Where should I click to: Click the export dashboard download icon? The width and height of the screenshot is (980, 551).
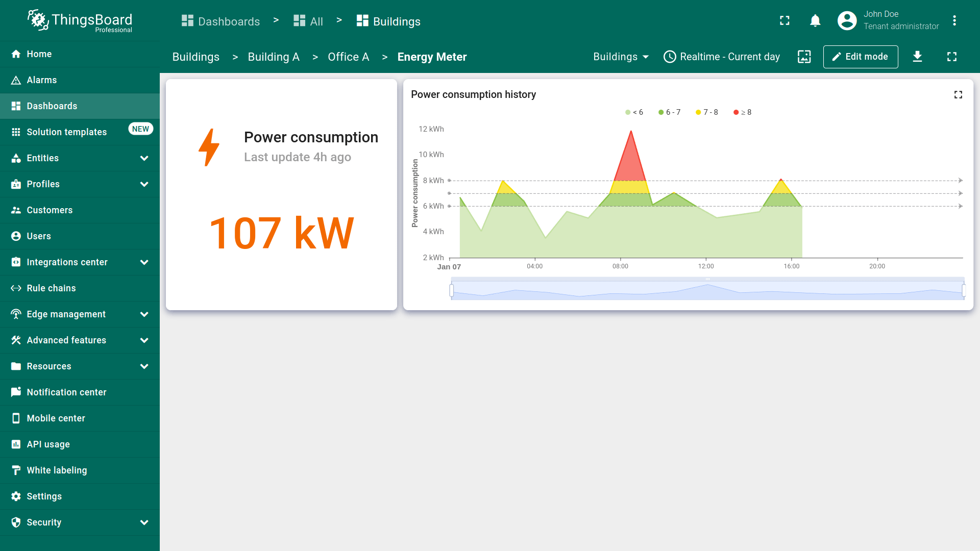[917, 57]
